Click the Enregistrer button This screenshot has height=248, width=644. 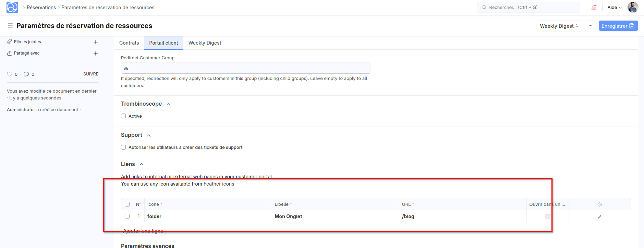[618, 26]
